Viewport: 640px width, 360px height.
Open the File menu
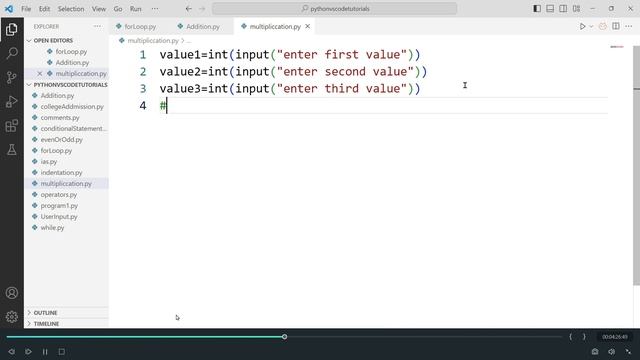pyautogui.click(x=26, y=9)
